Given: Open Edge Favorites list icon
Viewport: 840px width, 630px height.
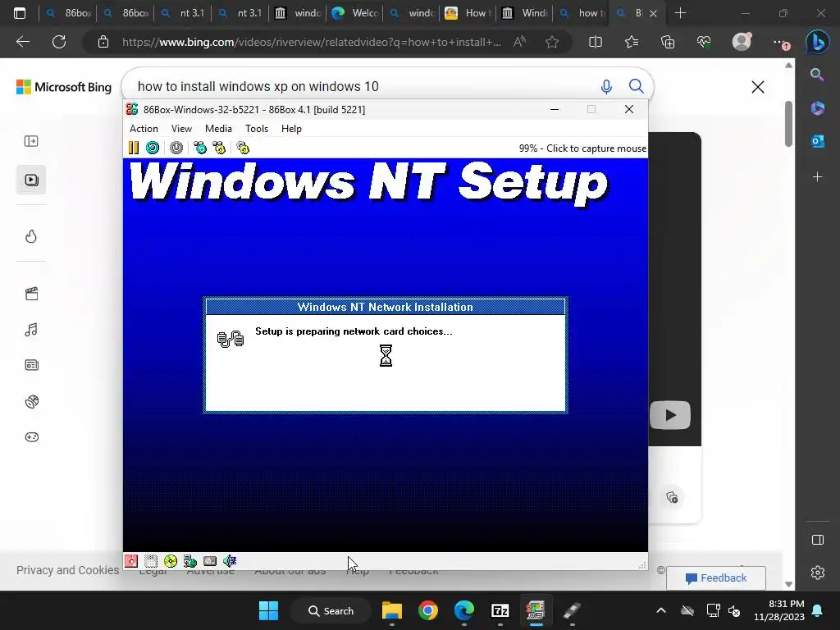Looking at the screenshot, I should (632, 42).
